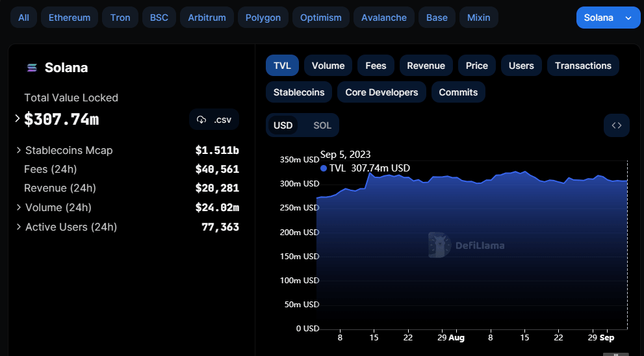This screenshot has width=644, height=356.
Task: Expand the Active Users (24h) row
Action: coord(19,227)
